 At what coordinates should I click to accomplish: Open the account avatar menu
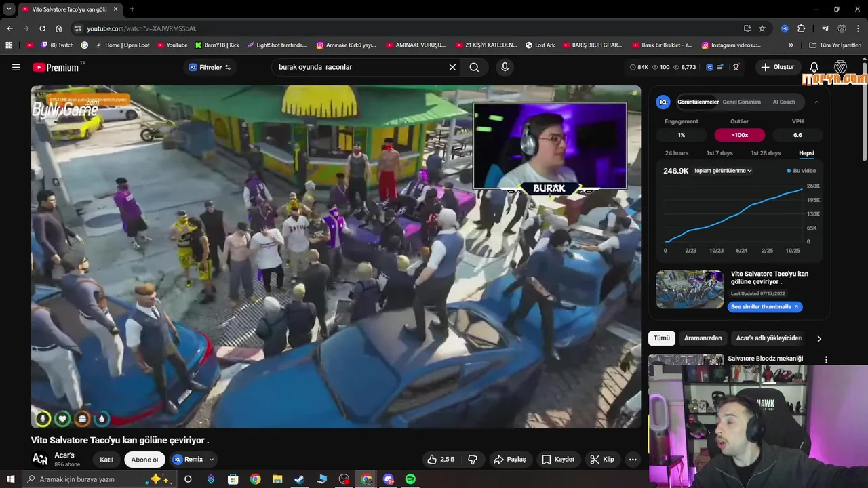(x=840, y=67)
